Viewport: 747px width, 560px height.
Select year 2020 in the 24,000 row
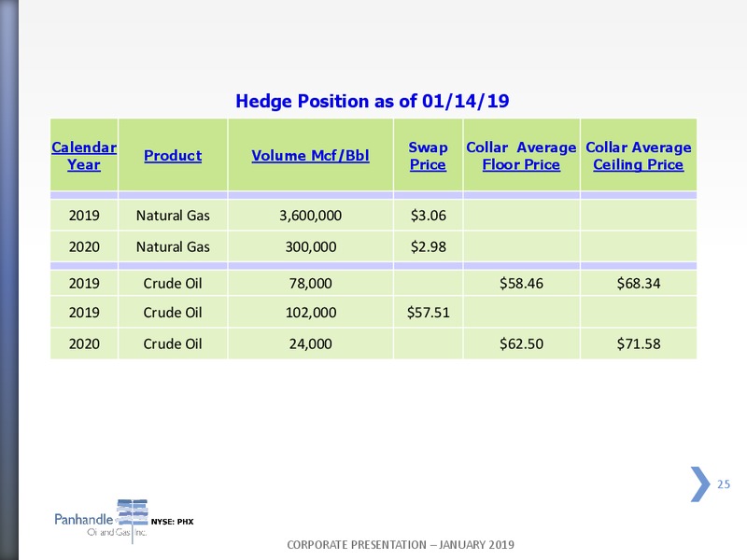coord(84,343)
